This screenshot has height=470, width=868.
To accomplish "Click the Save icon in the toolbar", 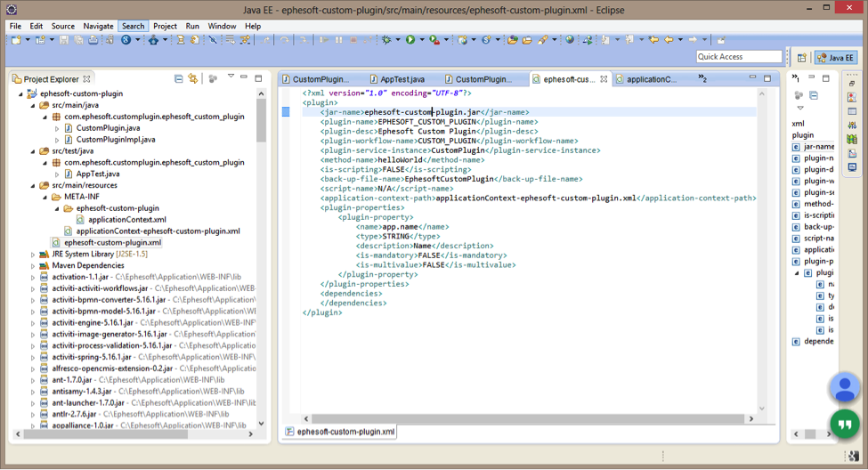I will pyautogui.click(x=64, y=40).
